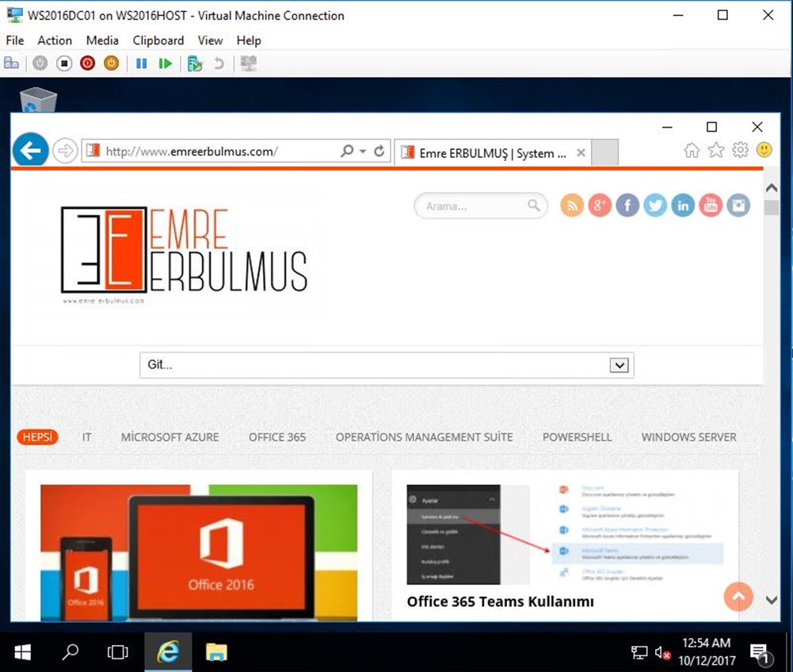Click the Emre Erbulmus site logo
This screenshot has height=672, width=793.
point(184,255)
